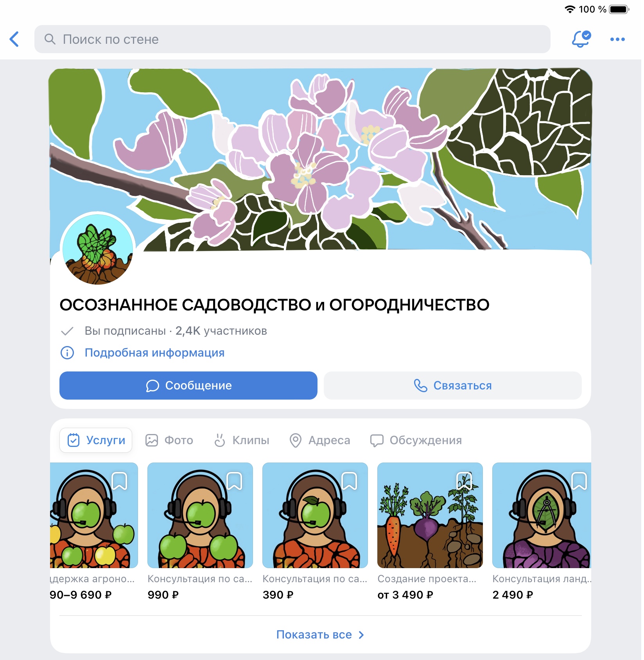
Task: Open the Подробная информация link
Action: pos(154,353)
